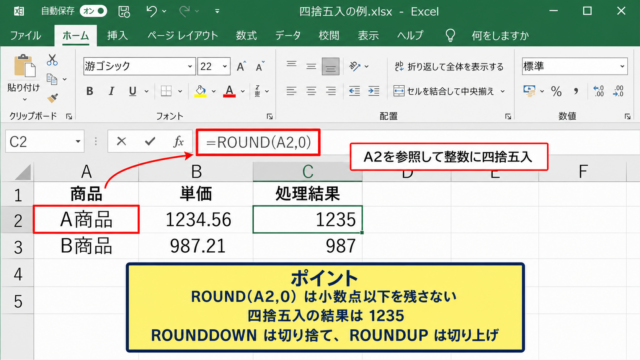The image size is (640, 360).
Task: Toggle Underline formatting
Action: tap(132, 91)
